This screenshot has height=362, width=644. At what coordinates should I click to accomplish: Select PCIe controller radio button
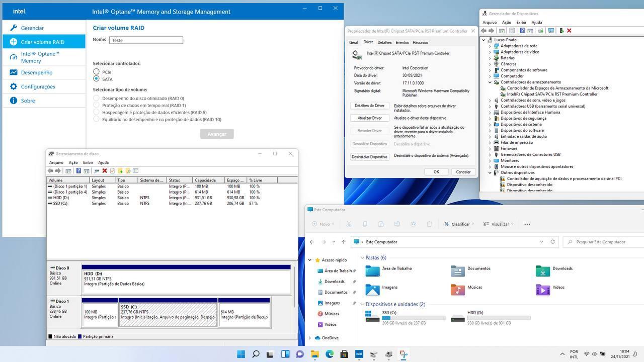(96, 72)
